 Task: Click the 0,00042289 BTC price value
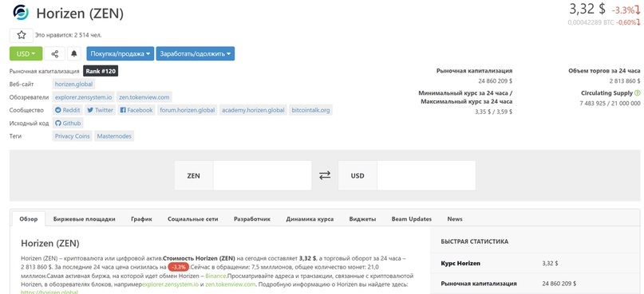pos(591,22)
